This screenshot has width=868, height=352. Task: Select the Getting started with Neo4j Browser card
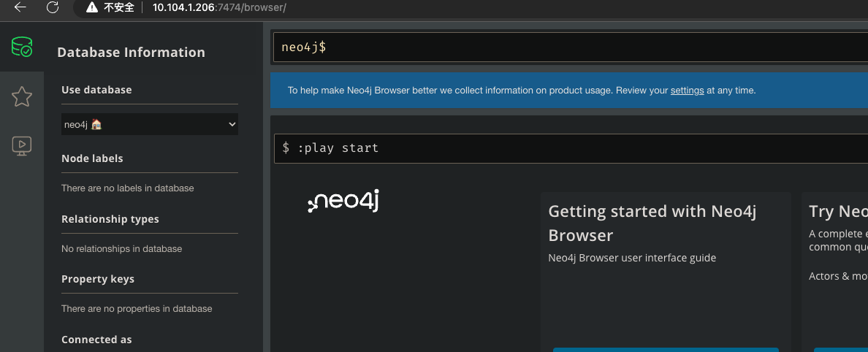click(666, 272)
